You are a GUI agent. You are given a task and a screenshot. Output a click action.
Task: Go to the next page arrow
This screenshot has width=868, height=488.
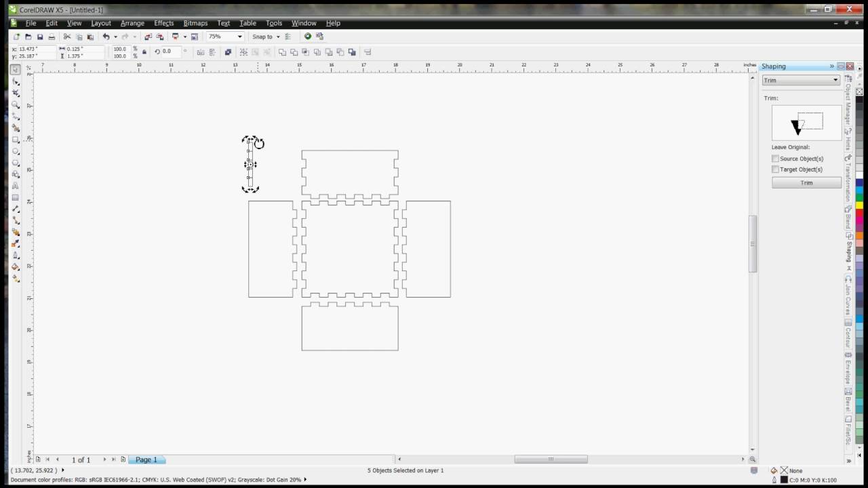[104, 460]
